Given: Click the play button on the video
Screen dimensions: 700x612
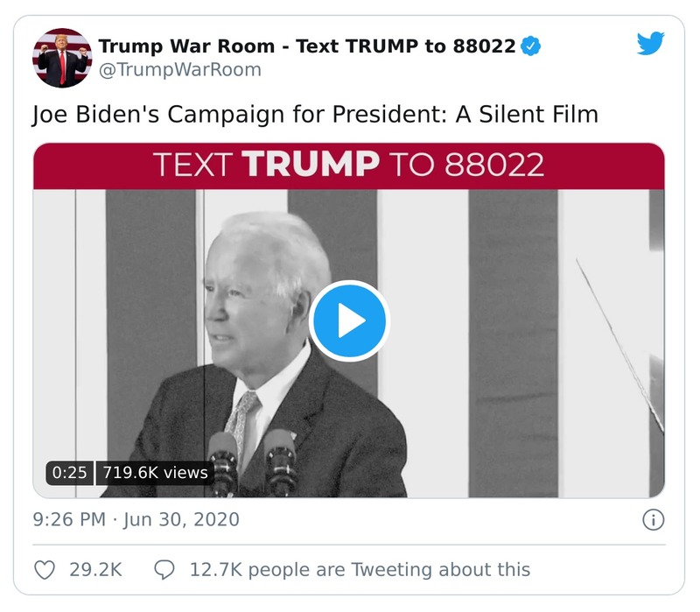Looking at the screenshot, I should [x=350, y=320].
